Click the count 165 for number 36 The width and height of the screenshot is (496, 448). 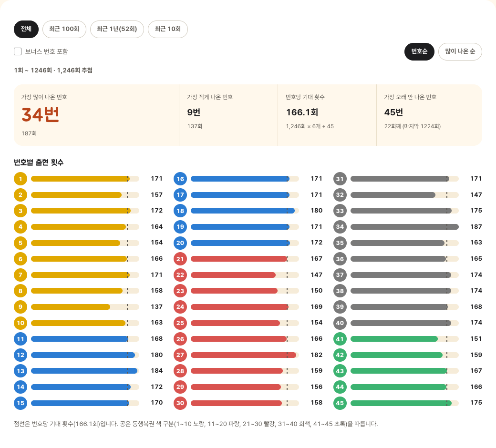tap(476, 259)
